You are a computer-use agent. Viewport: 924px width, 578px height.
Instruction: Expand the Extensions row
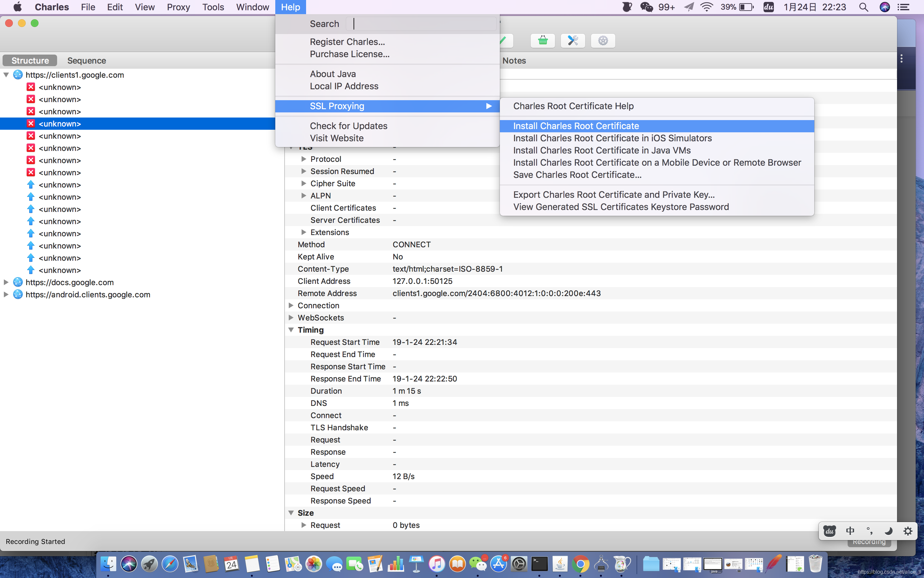[304, 232]
